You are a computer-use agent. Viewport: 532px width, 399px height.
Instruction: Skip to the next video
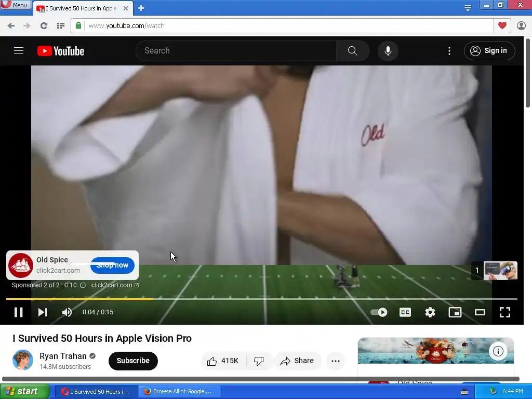[x=43, y=312]
